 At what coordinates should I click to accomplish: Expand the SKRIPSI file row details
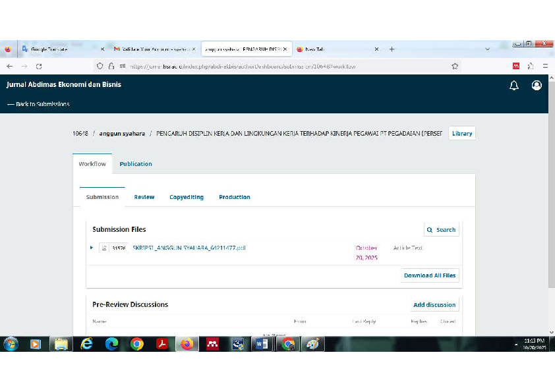tap(92, 248)
